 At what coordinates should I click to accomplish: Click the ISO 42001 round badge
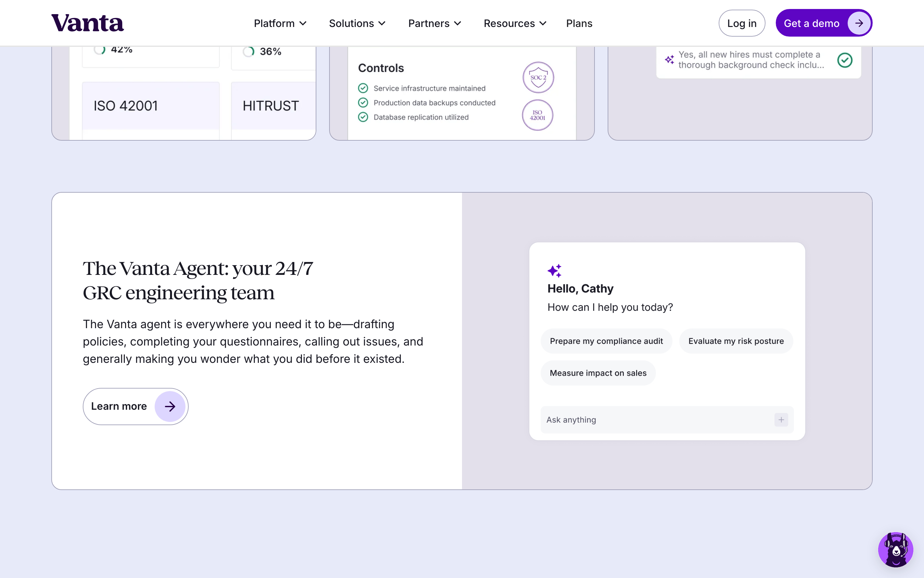point(537,115)
